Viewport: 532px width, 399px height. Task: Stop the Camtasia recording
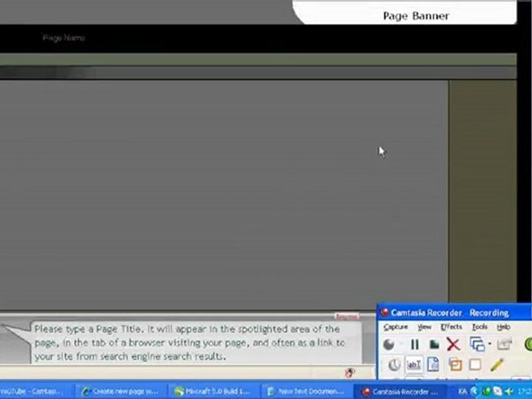[x=434, y=345]
